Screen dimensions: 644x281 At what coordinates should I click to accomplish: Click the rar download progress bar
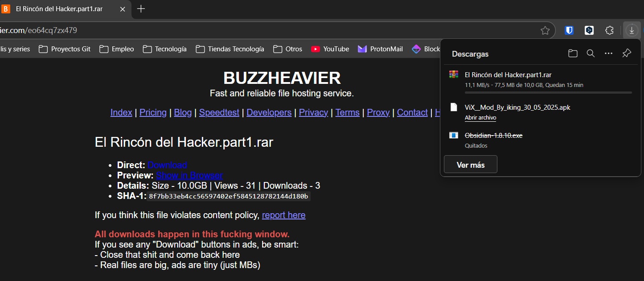548,92
